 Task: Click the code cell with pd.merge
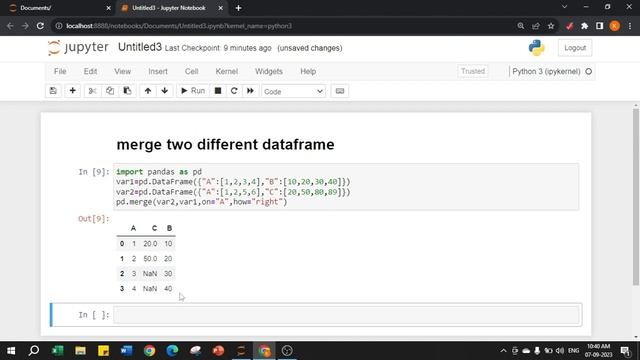tap(346, 187)
